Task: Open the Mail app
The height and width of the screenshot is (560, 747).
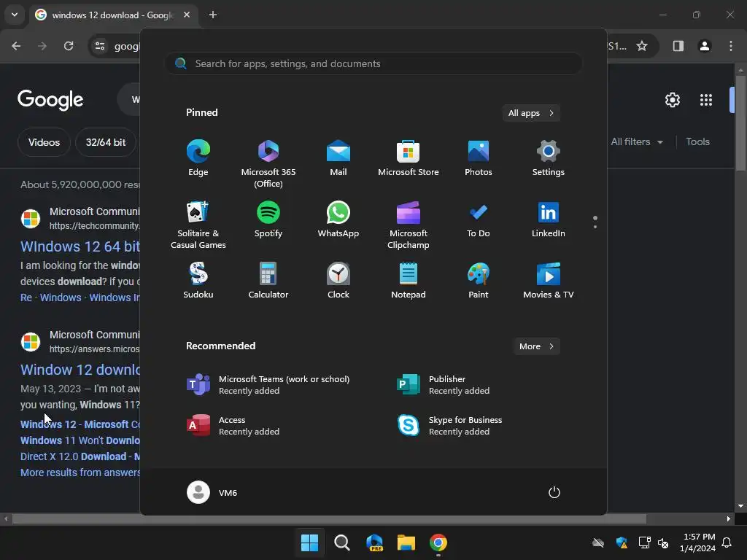Action: [338, 158]
